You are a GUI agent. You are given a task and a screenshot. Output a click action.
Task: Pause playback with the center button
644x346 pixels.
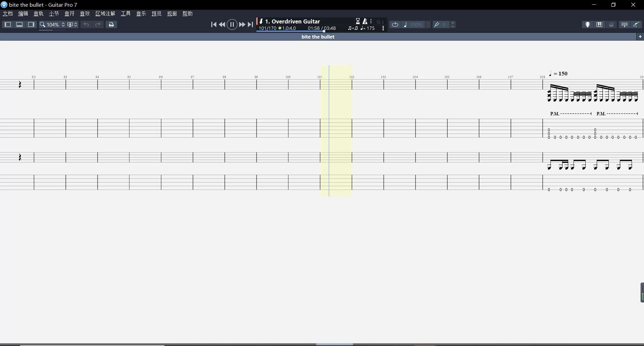(232, 24)
